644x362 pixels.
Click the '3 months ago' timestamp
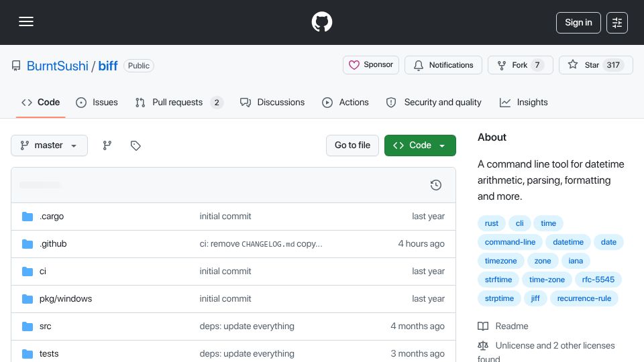(417, 354)
